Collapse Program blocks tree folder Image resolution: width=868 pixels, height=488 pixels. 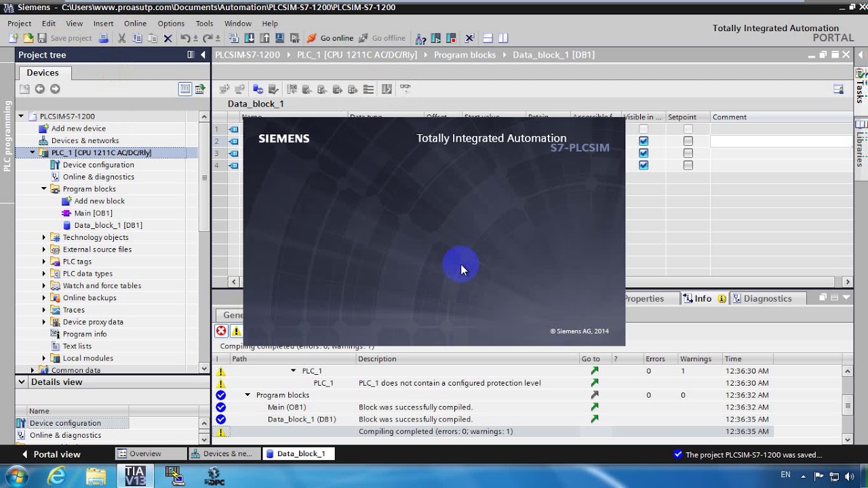point(44,189)
